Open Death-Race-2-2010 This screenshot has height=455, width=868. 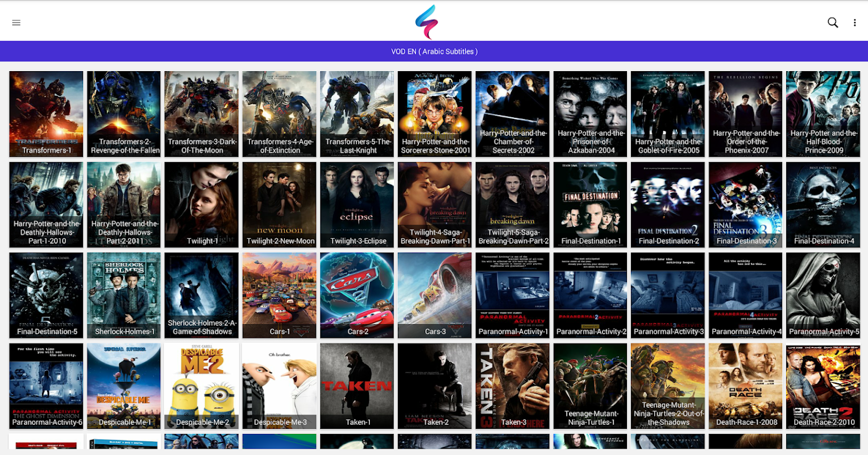pos(823,386)
